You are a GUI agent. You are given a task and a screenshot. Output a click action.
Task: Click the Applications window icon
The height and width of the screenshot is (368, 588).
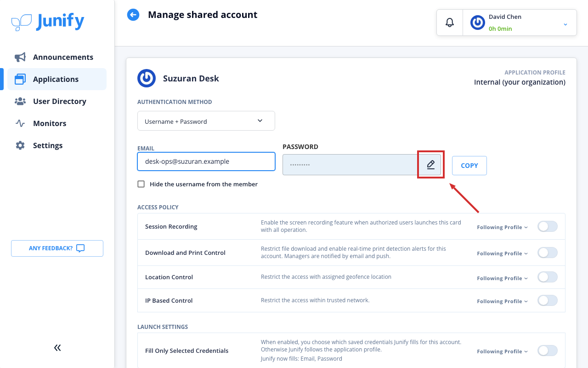(20, 79)
